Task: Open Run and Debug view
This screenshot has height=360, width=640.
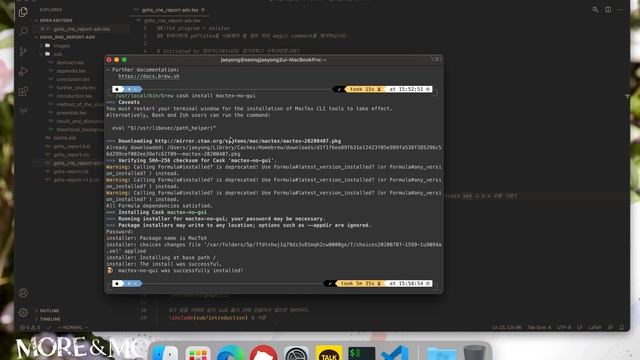Action: click(x=23, y=71)
